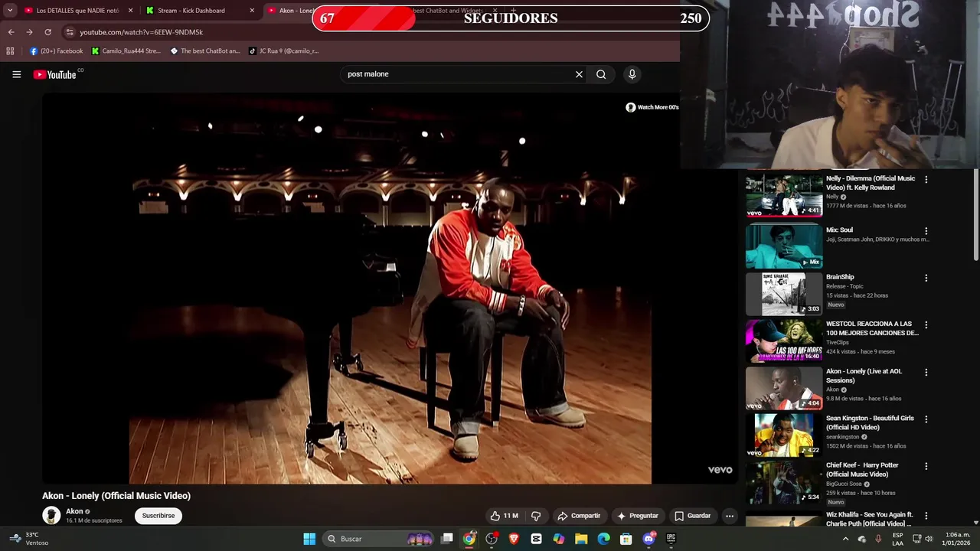Screen dimensions: 980x551
Task: Open more actions menu beside Guardar
Action: pyautogui.click(x=730, y=516)
